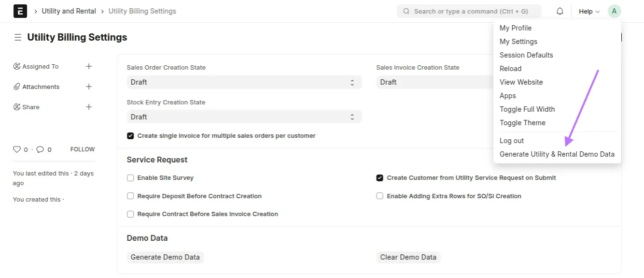
Task: Toggle the sidebar hamburger menu icon
Action: 18,37
